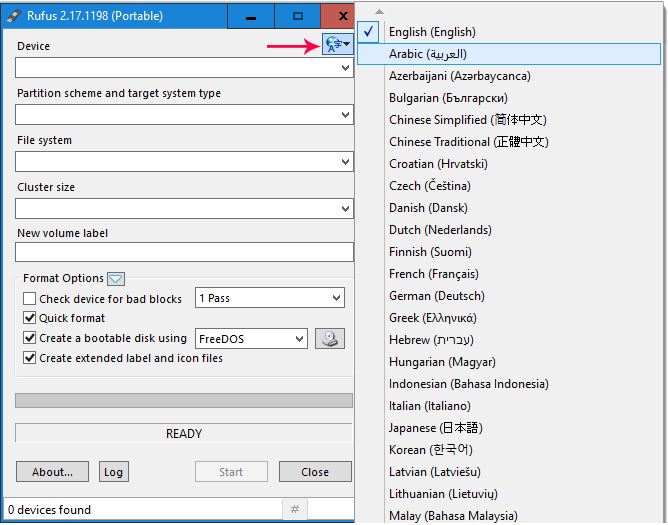Minimize the Rufus window
The image size is (668, 525).
pyautogui.click(x=251, y=16)
